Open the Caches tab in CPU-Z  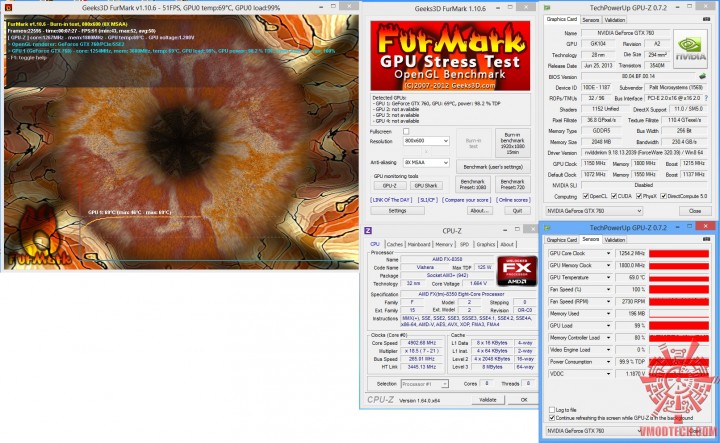[394, 244]
